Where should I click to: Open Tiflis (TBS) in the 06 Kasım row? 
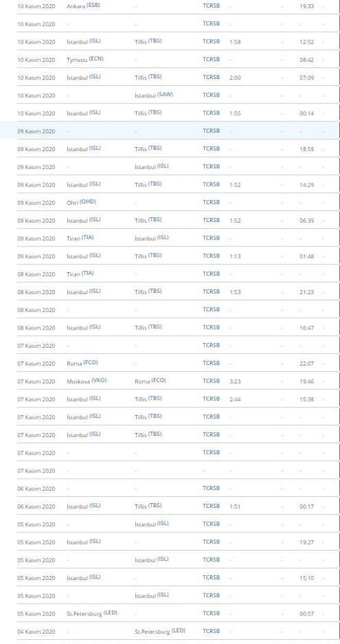pos(148,506)
